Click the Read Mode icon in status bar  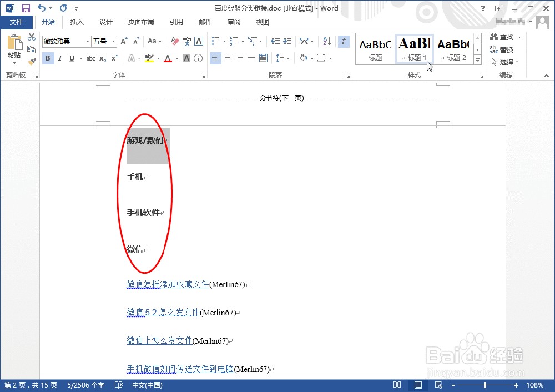[397, 385]
